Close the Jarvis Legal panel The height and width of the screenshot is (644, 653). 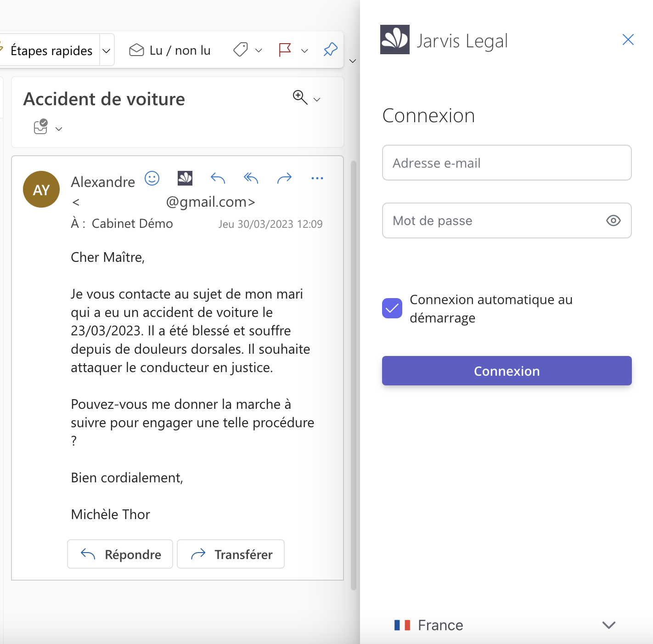[x=628, y=40]
